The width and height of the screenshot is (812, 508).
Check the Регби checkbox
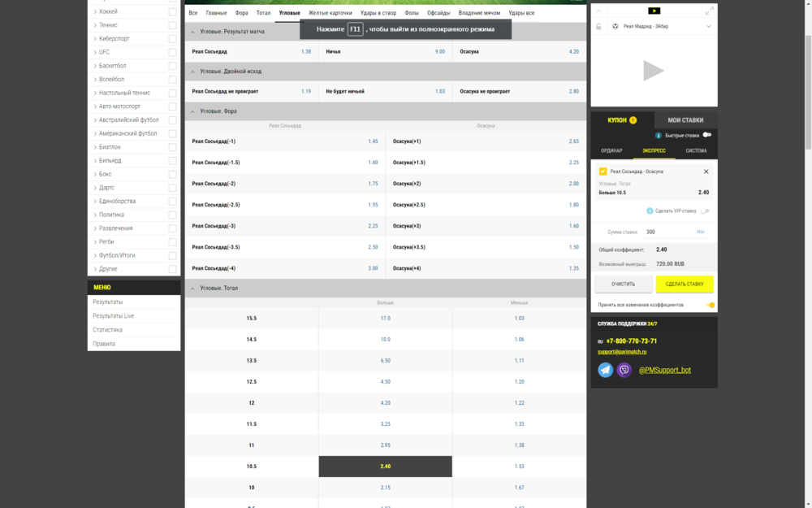[172, 242]
